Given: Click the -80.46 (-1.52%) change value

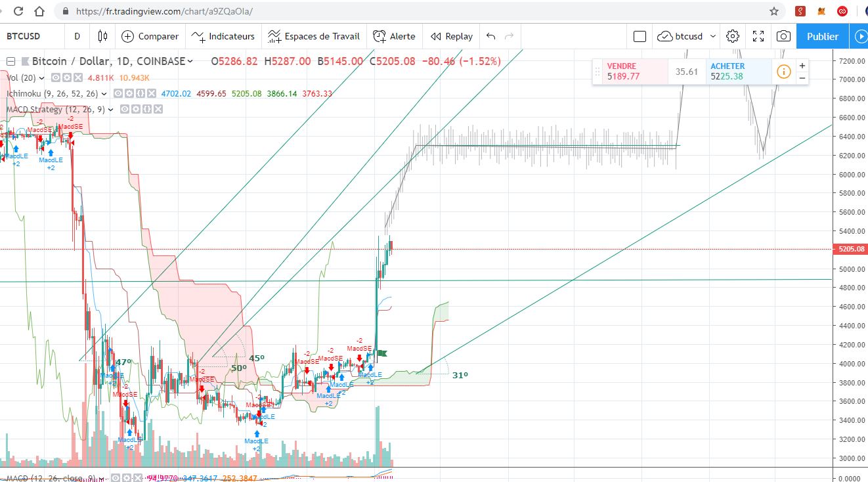Looking at the screenshot, I should [x=461, y=61].
